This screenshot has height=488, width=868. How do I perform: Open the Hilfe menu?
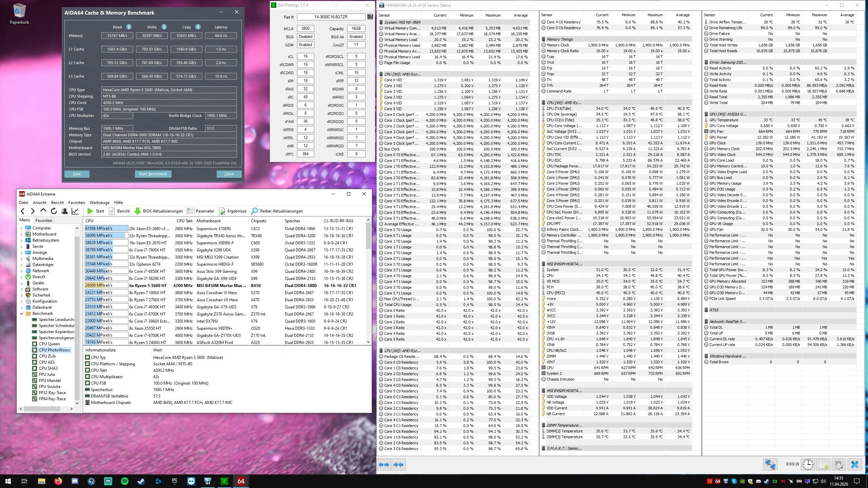point(118,202)
